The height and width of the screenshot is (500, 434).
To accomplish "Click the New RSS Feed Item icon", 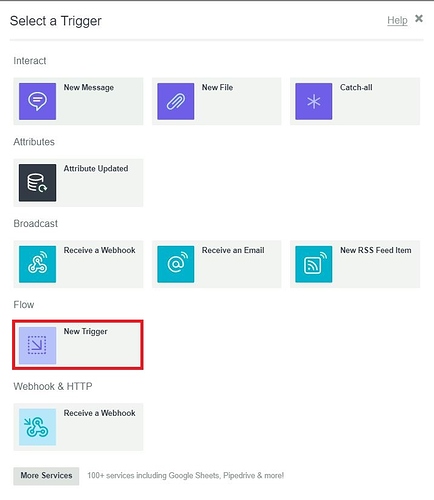I will tap(314, 264).
